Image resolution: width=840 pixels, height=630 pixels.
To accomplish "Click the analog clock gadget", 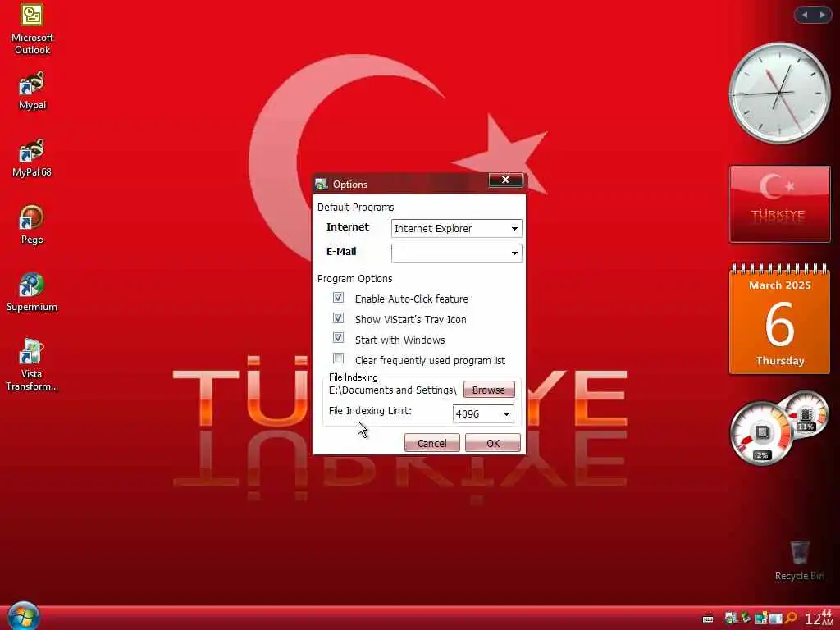I will (x=779, y=93).
